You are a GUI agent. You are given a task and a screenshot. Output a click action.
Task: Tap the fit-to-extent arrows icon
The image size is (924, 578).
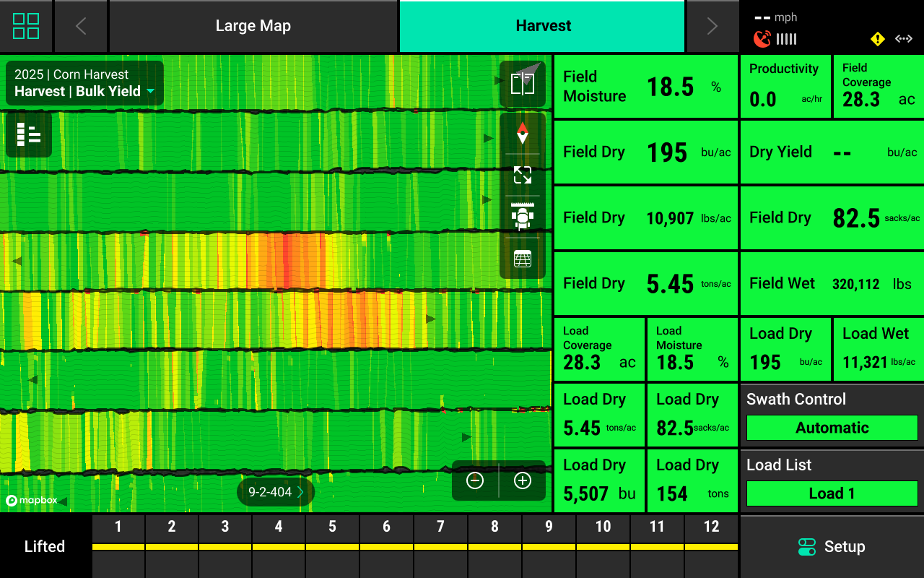point(522,175)
